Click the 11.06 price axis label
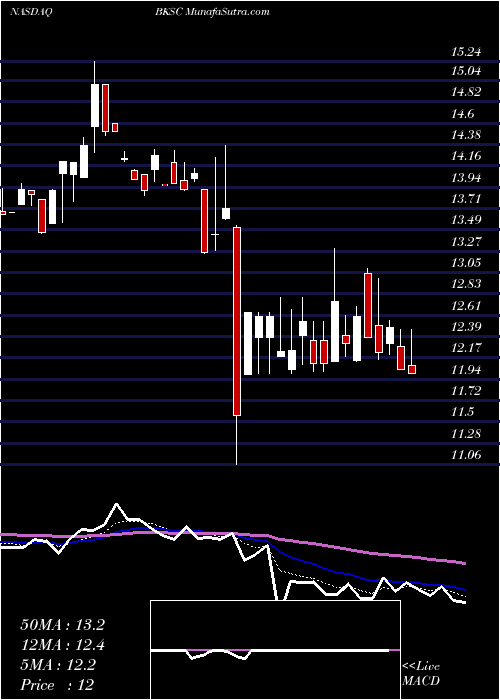This screenshot has width=500, height=700. click(x=466, y=455)
